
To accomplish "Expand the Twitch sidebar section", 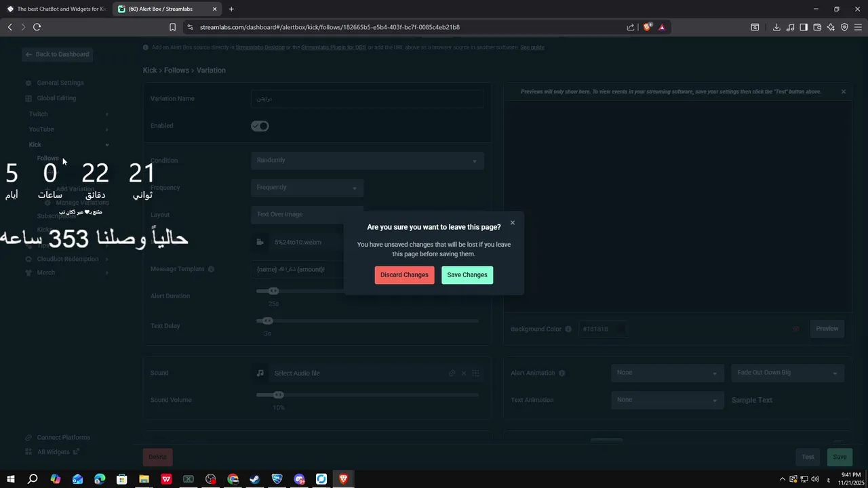I will click(68, 114).
